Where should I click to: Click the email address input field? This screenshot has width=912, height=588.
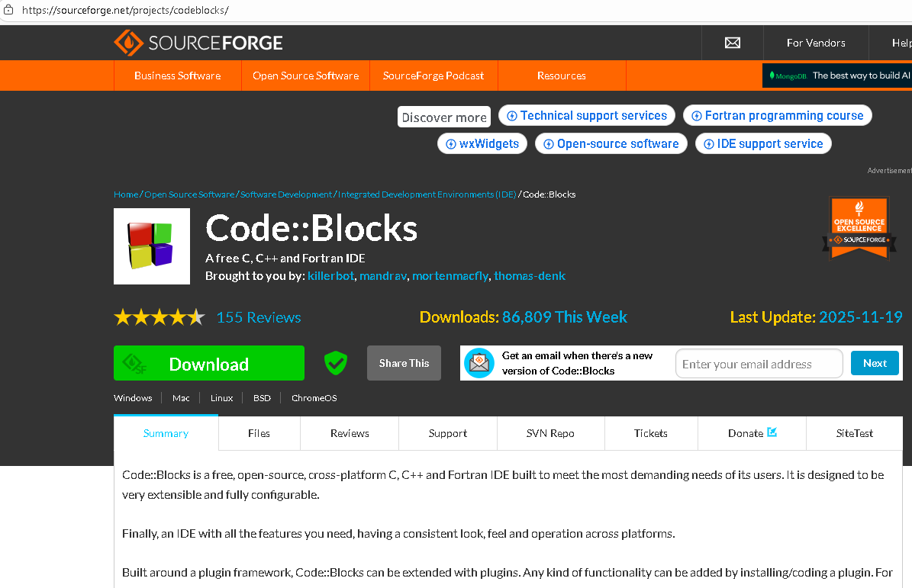[759, 364]
